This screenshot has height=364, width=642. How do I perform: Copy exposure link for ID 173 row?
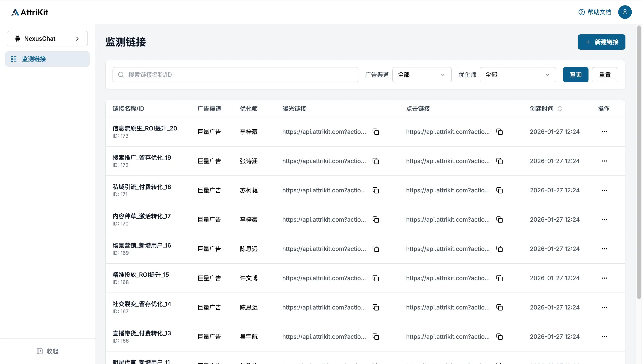(x=376, y=132)
